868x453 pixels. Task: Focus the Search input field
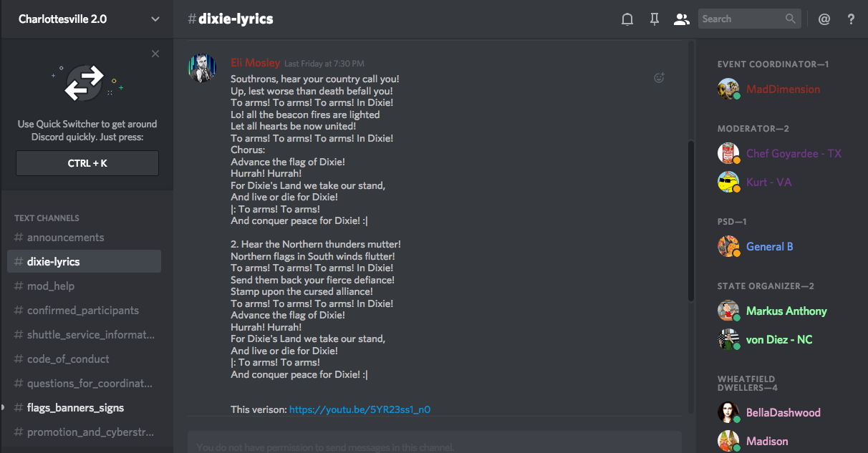click(741, 19)
